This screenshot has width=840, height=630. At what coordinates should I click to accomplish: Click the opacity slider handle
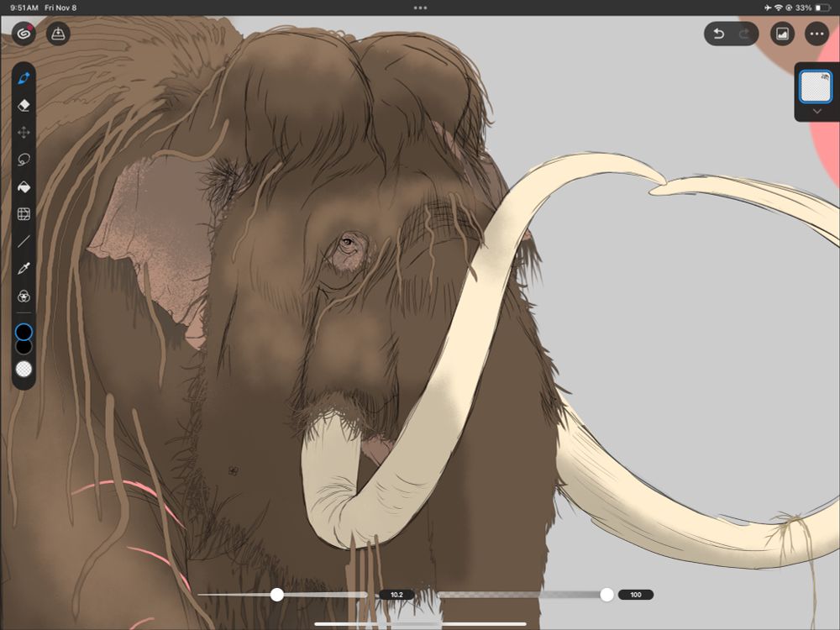(x=606, y=594)
